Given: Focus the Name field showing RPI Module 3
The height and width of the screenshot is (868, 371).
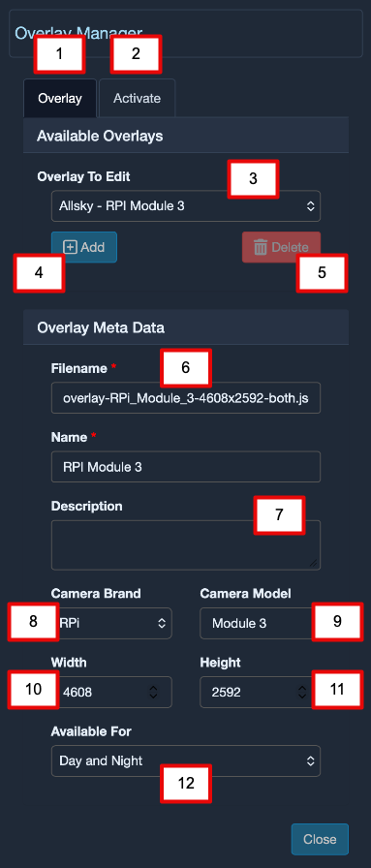Looking at the screenshot, I should click(x=186, y=467).
